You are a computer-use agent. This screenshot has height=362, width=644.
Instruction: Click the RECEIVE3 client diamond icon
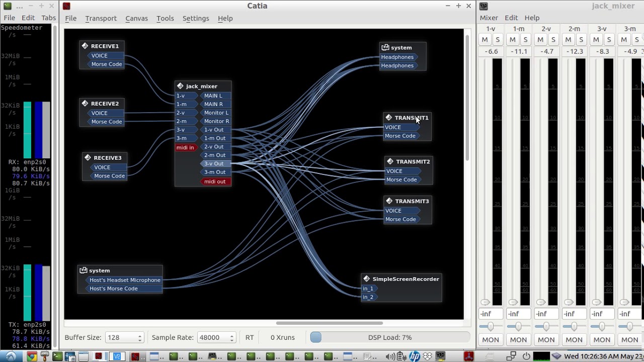pos(88,158)
